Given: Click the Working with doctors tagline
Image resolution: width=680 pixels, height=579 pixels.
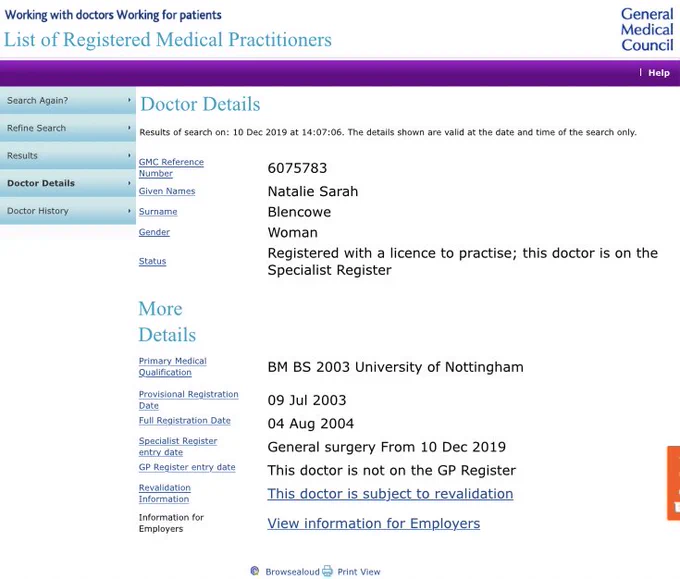Looking at the screenshot, I should [x=113, y=15].
